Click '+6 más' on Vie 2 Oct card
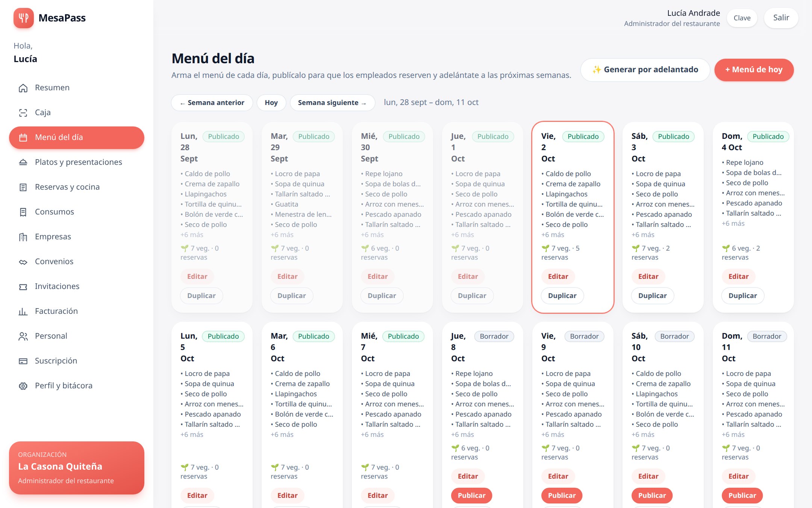The width and height of the screenshot is (812, 508). [553, 235]
